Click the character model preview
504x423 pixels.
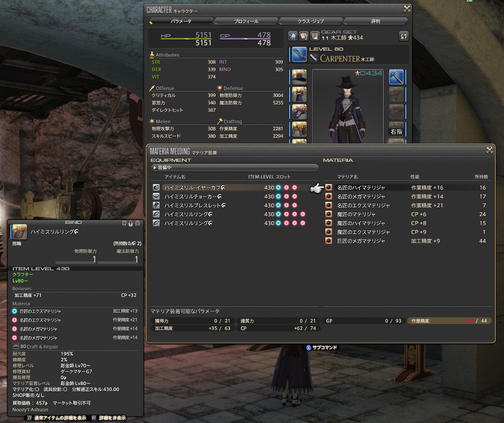(348, 106)
